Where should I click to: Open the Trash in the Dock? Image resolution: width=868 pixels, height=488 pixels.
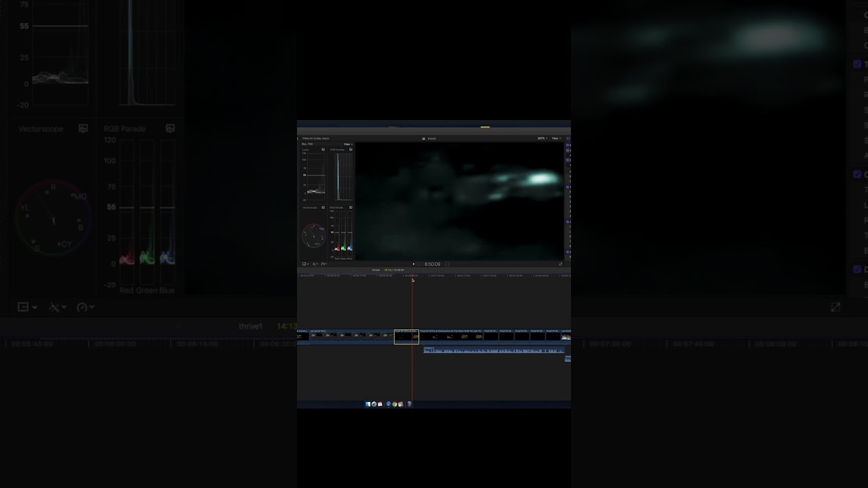(x=410, y=404)
